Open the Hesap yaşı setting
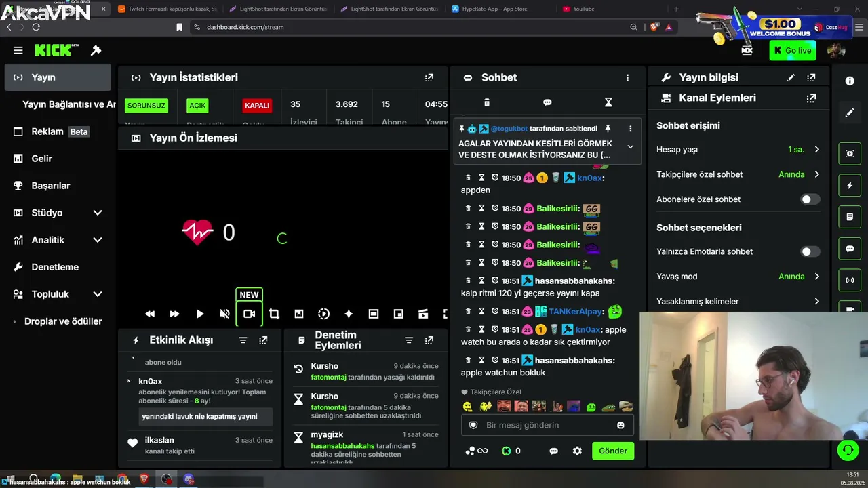 738,149
